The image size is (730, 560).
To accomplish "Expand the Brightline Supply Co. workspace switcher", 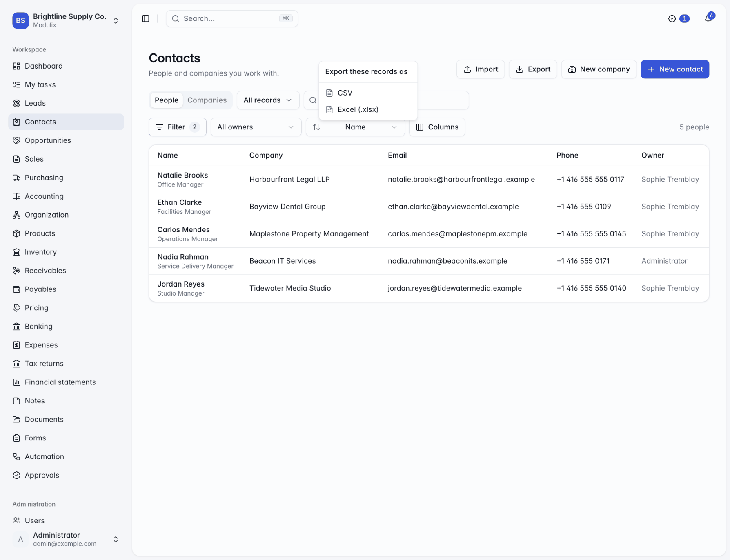I will click(66, 20).
